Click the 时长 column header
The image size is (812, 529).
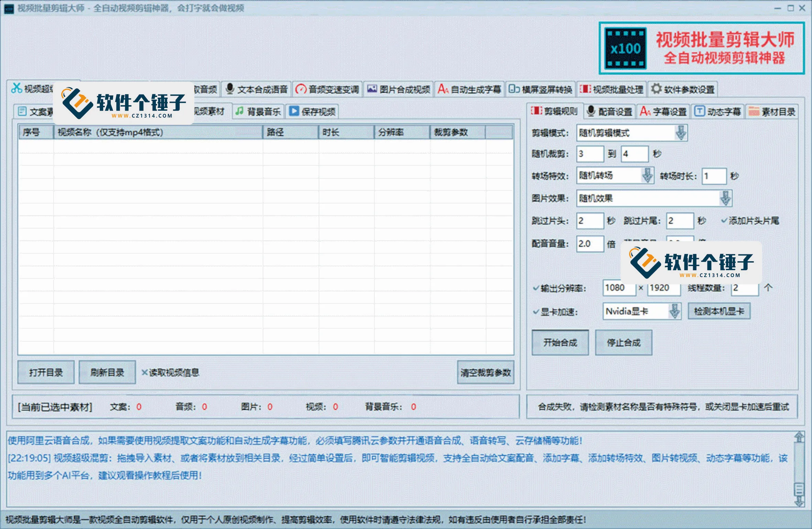coord(346,132)
